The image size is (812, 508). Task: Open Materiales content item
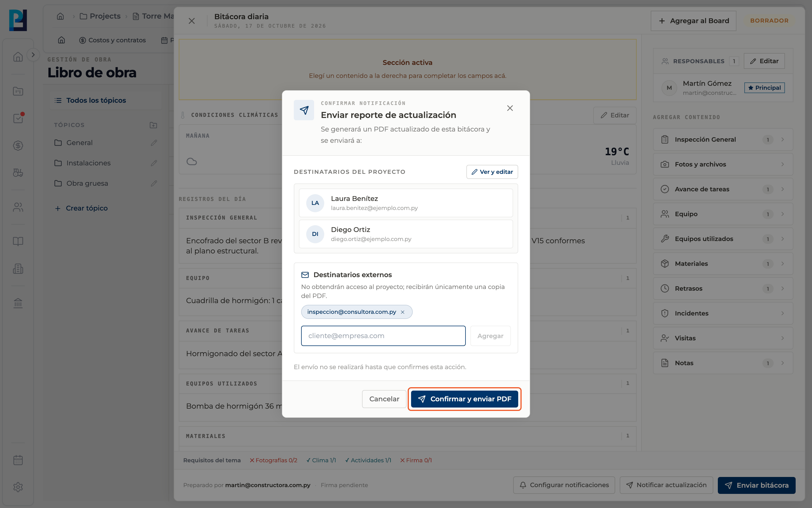point(723,264)
